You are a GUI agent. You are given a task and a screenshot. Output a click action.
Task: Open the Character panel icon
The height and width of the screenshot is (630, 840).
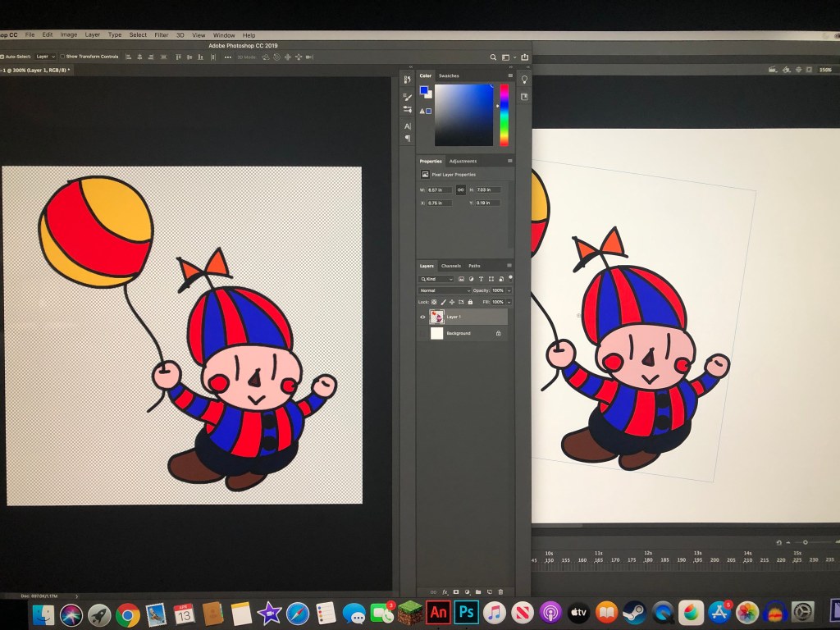click(x=407, y=126)
